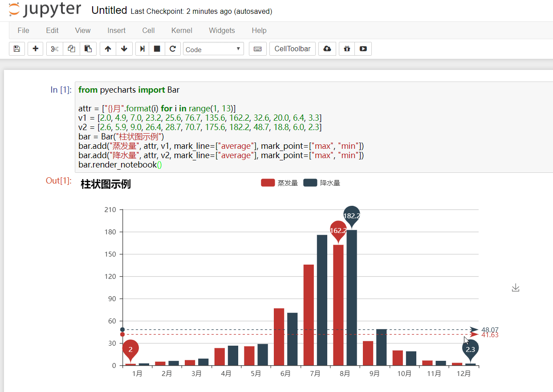Click the gift icon in the toolbar
This screenshot has width=553, height=392.
(x=346, y=49)
